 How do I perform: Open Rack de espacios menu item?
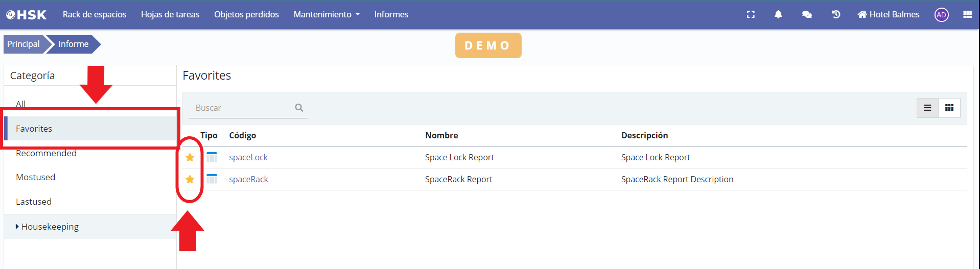point(95,14)
